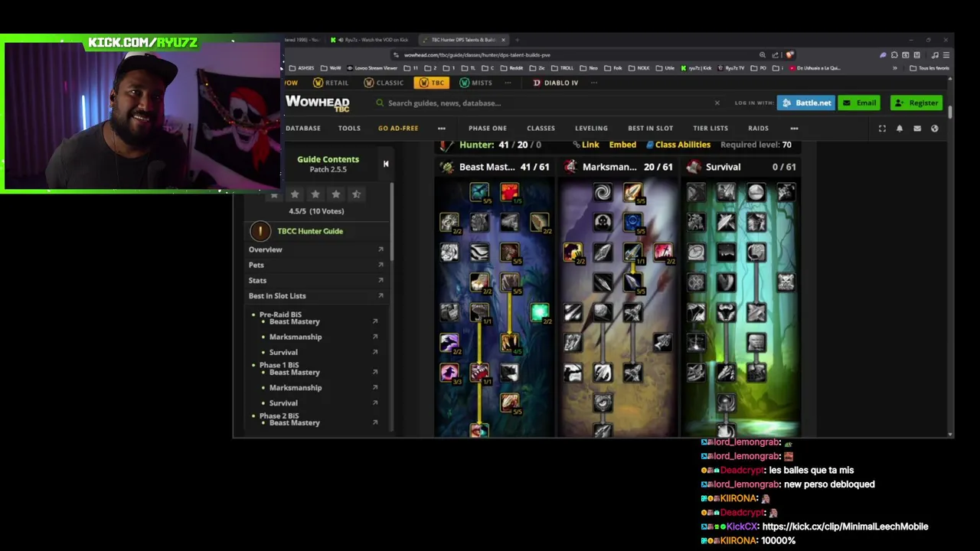Click the Guide Contents sidebar scrollbar
Viewport: 980px width, 551px height.
pyautogui.click(x=392, y=222)
